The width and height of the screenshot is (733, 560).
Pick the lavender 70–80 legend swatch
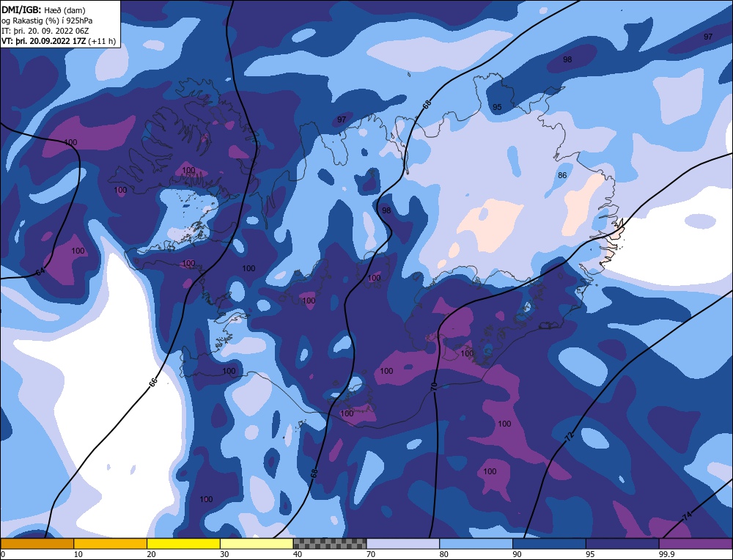point(403,543)
